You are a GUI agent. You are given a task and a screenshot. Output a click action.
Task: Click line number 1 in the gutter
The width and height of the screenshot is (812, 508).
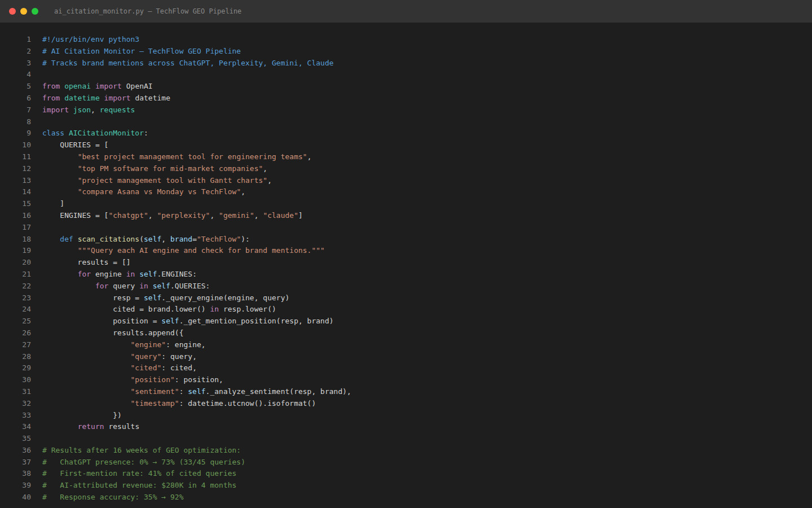coord(29,40)
